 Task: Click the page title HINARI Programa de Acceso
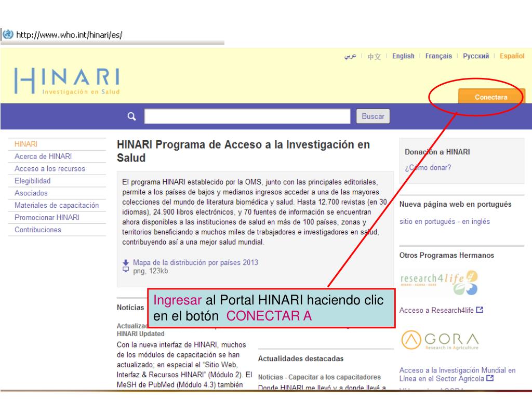(x=243, y=151)
